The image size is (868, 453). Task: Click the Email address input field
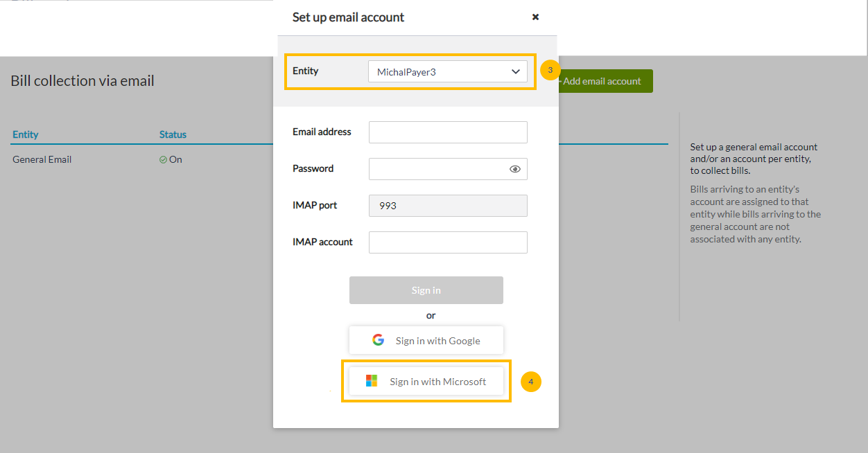tap(448, 132)
